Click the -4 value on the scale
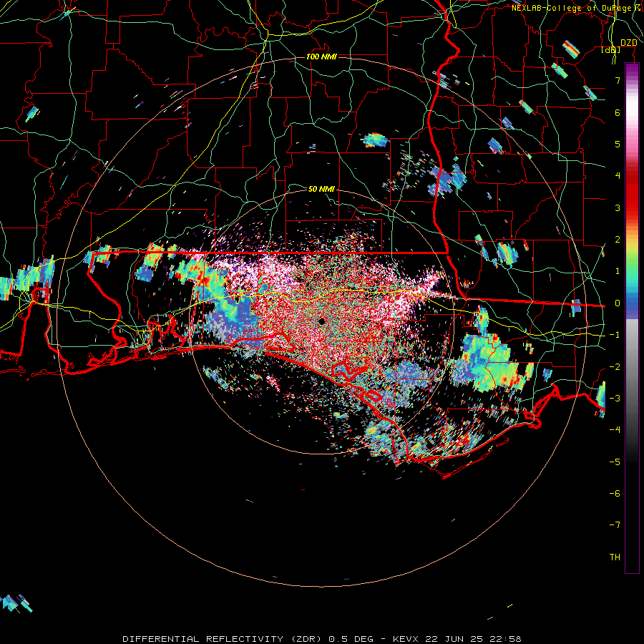This screenshot has height=644, width=644. click(x=615, y=429)
